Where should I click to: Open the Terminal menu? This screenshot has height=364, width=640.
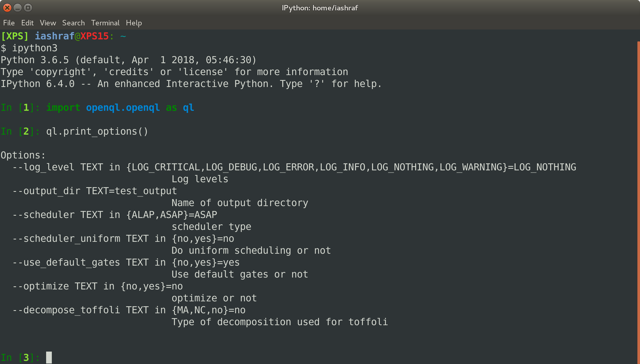(x=105, y=23)
